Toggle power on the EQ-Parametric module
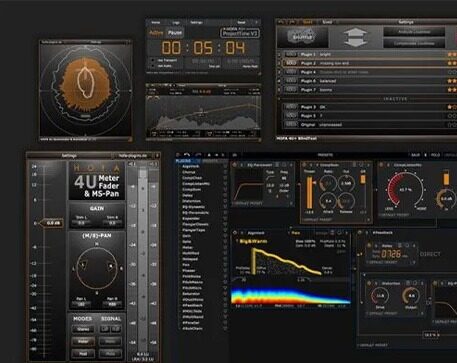This screenshot has height=363, width=457. 235,165
